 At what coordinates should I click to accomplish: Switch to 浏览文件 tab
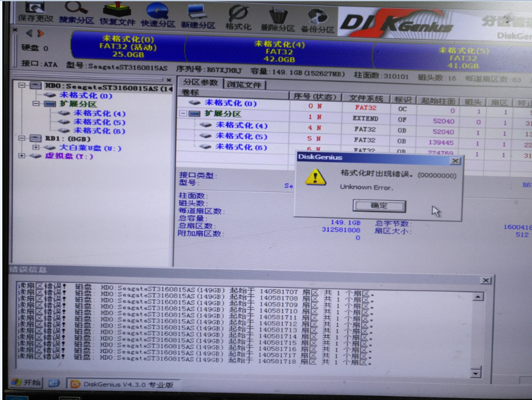(244, 85)
